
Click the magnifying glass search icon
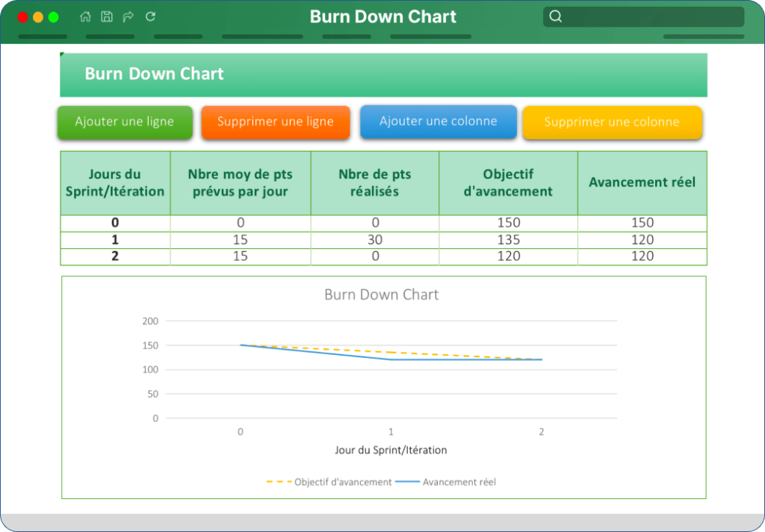click(x=556, y=16)
